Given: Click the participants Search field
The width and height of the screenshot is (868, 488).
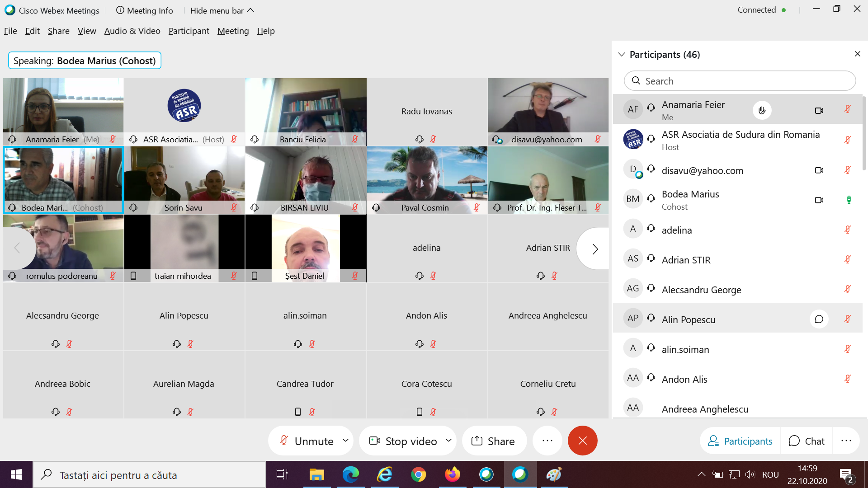Looking at the screenshot, I should 740,81.
